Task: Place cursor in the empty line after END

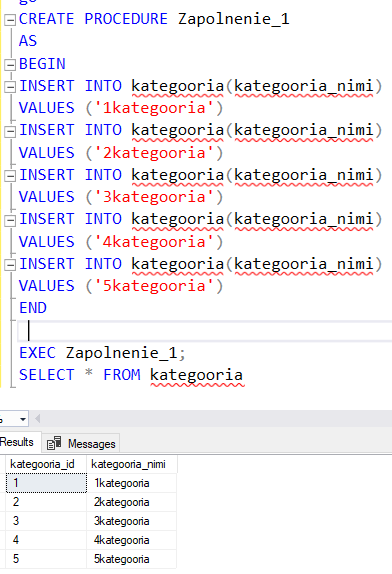Action: click(x=205, y=331)
